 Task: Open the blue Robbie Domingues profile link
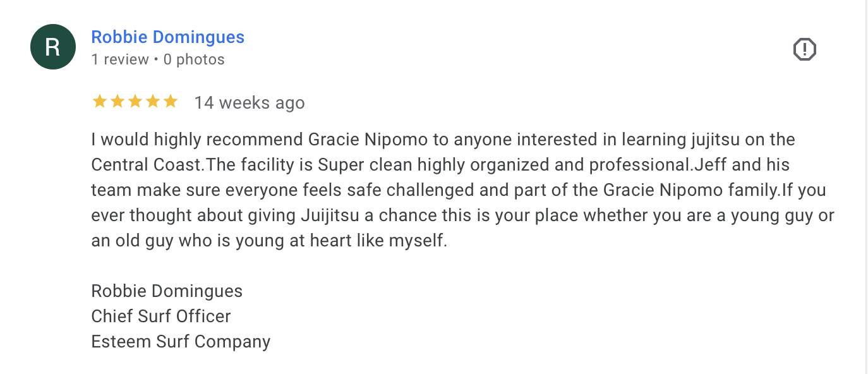[167, 37]
